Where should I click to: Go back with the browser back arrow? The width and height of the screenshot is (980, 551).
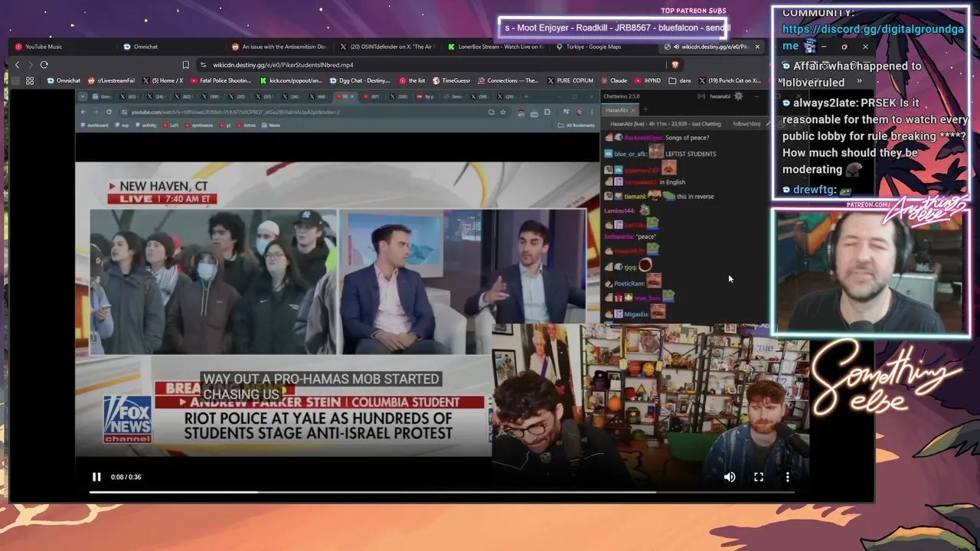(x=17, y=65)
